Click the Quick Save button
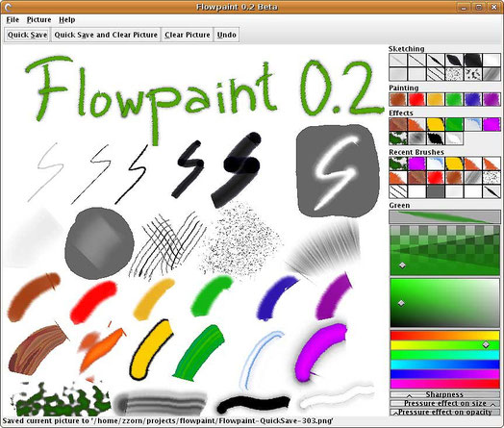 (x=27, y=35)
